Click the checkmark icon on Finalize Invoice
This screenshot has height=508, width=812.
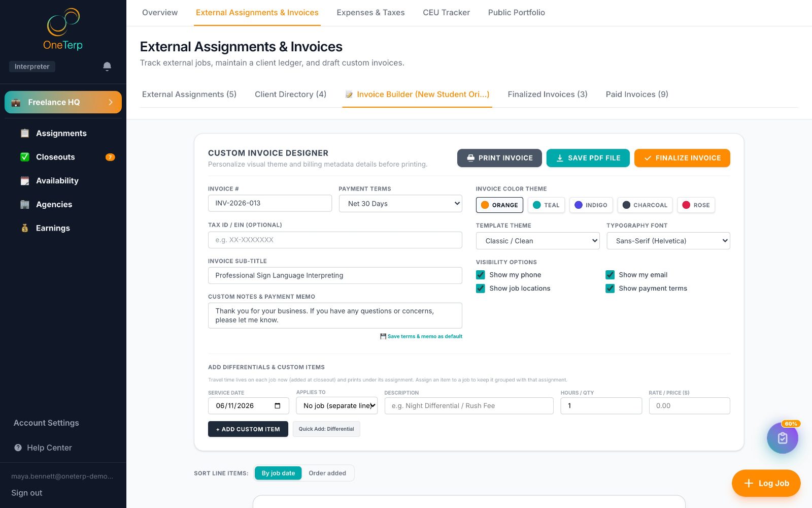click(x=648, y=158)
